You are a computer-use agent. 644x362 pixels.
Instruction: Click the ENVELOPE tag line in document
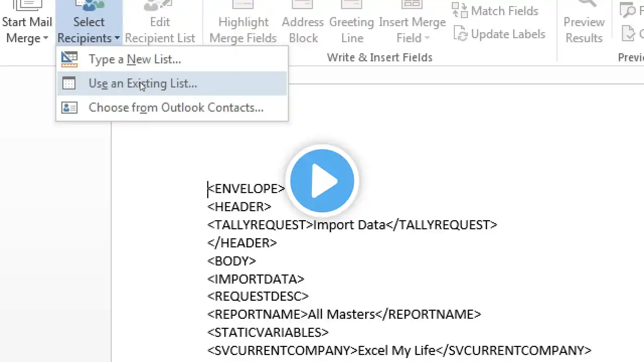tap(246, 189)
